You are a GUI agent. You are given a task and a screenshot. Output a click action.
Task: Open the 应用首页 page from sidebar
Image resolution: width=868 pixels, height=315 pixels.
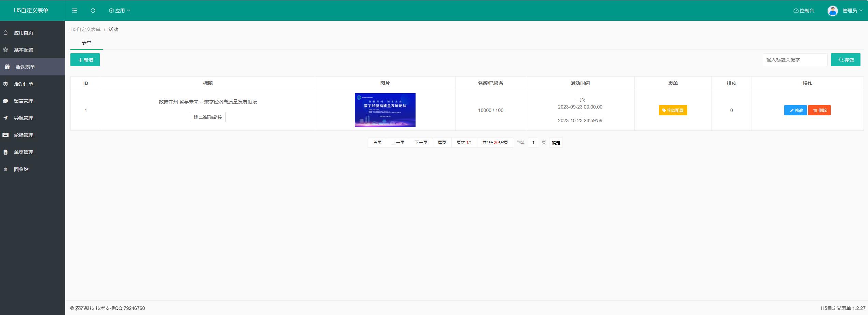pos(23,32)
